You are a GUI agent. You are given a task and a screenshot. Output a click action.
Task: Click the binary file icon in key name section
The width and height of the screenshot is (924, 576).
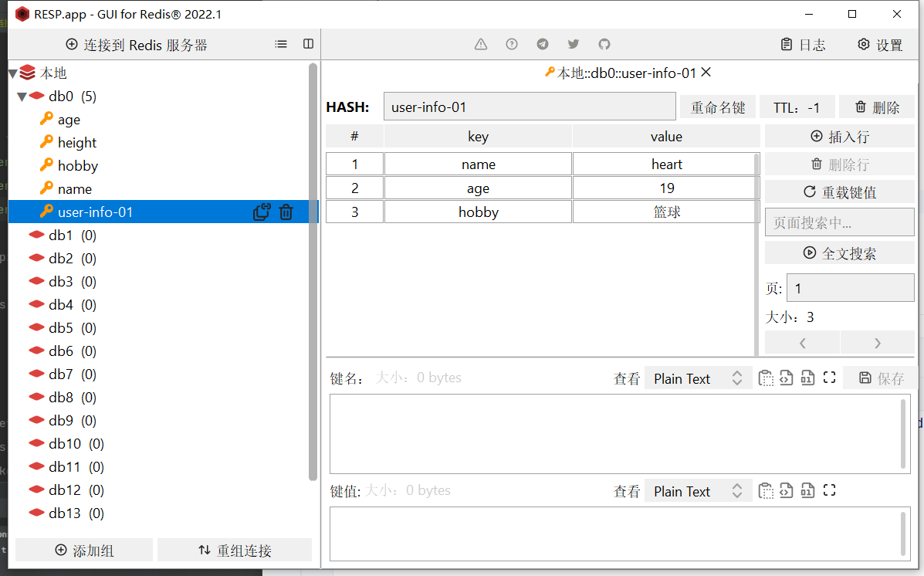pos(807,378)
